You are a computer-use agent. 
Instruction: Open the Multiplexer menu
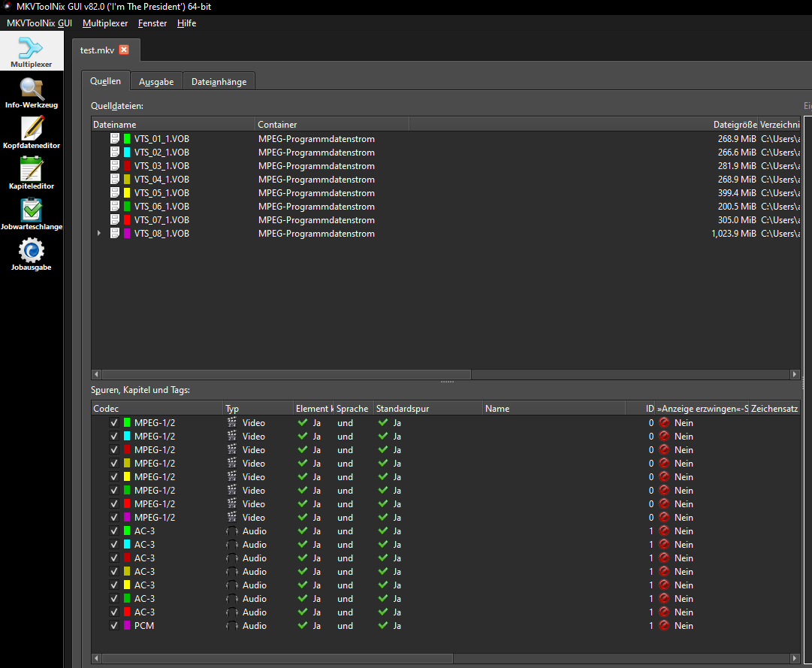click(105, 23)
